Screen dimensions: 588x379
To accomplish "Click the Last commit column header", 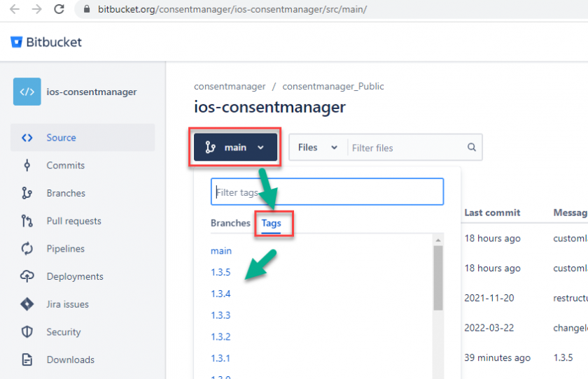I will pos(492,213).
